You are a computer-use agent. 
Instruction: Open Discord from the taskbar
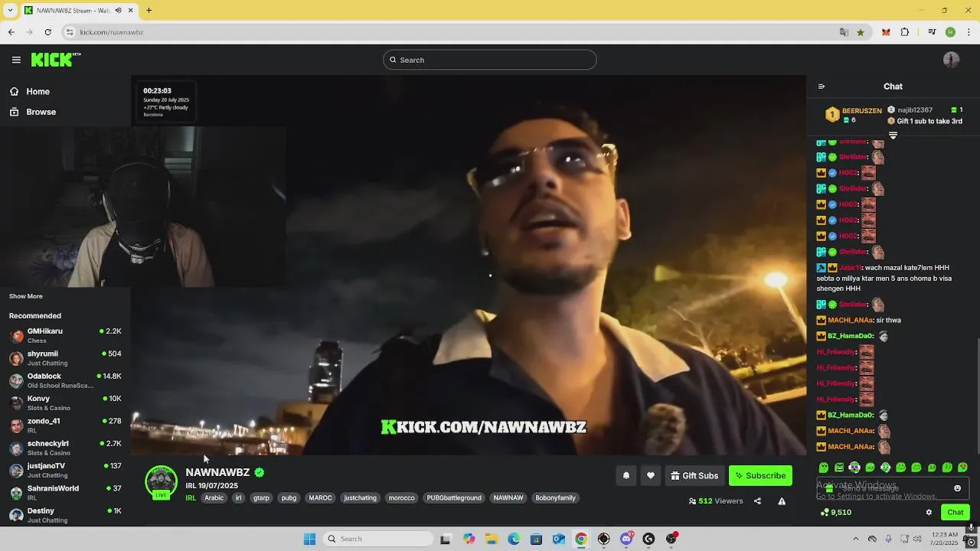pos(626,539)
